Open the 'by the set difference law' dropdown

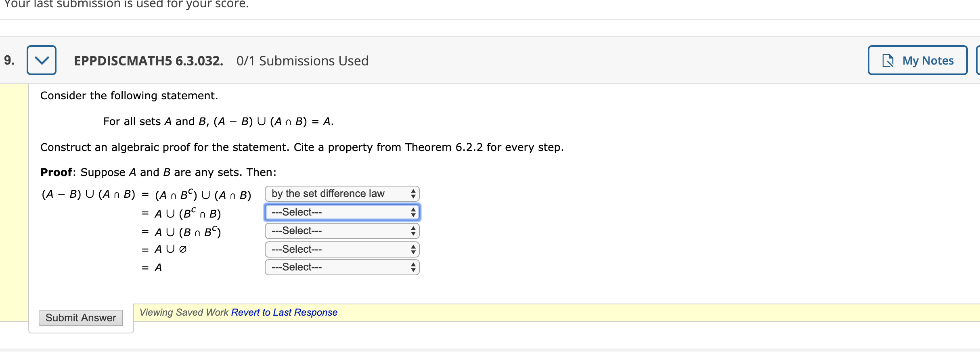[x=341, y=193]
